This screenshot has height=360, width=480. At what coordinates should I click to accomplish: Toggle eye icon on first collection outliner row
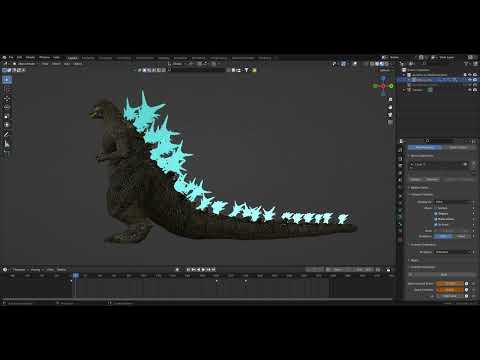coord(470,75)
